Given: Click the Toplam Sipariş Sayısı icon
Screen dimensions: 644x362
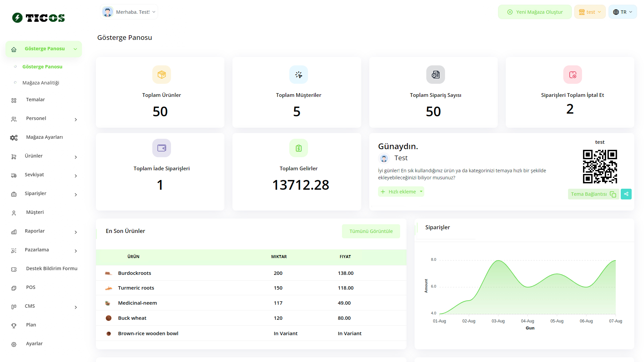Looking at the screenshot, I should point(435,74).
